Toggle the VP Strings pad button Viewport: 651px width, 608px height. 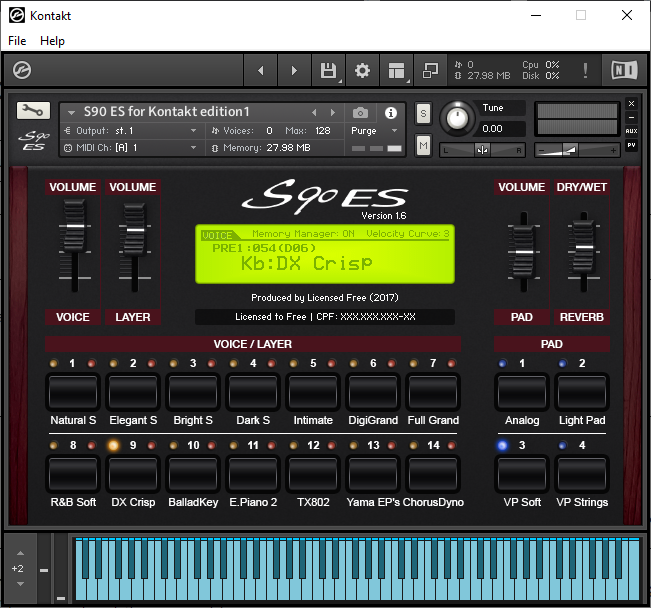(x=582, y=474)
